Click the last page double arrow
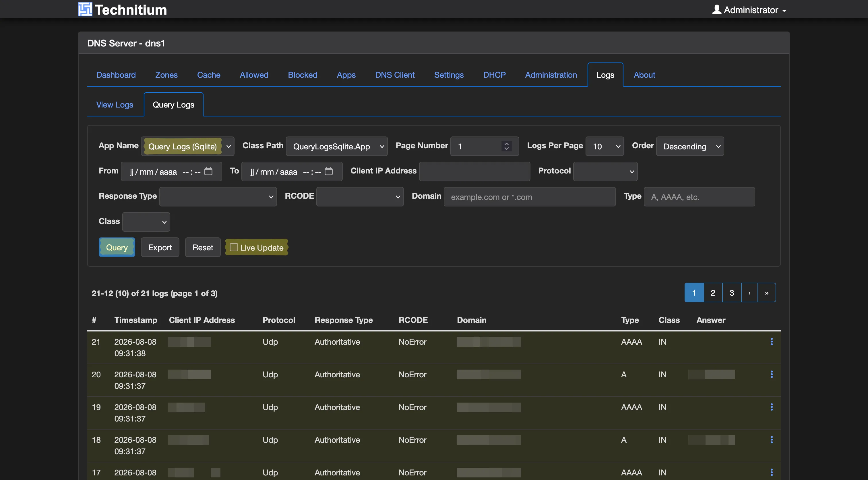 pos(767,292)
